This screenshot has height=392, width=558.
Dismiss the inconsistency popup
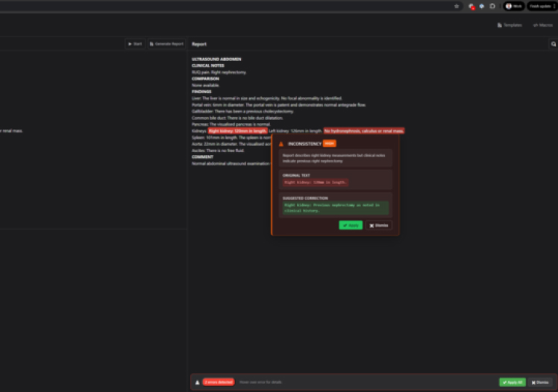(379, 225)
